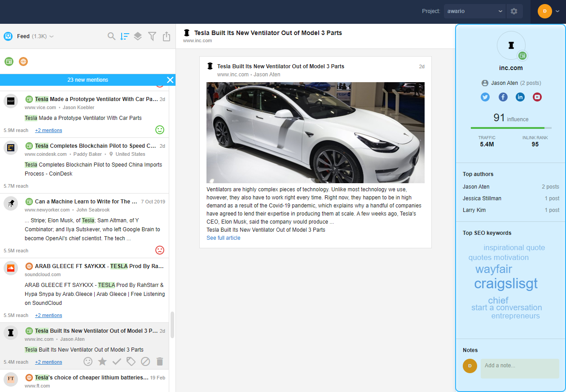
Task: Open the sort order options
Action: [x=125, y=36]
